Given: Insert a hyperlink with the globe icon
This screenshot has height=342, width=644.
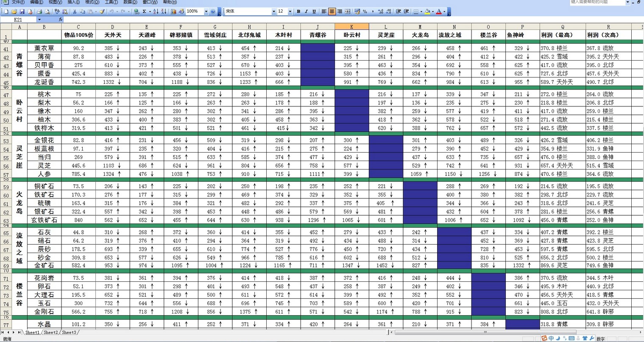Looking at the screenshot, I should (x=137, y=11).
